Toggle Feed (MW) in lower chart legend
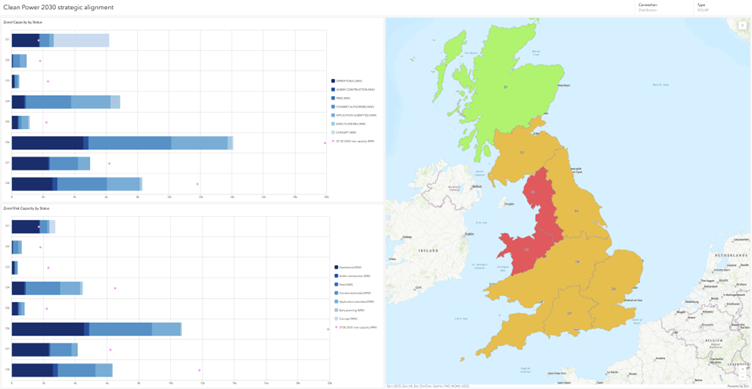This screenshot has width=752, height=389. coord(344,284)
